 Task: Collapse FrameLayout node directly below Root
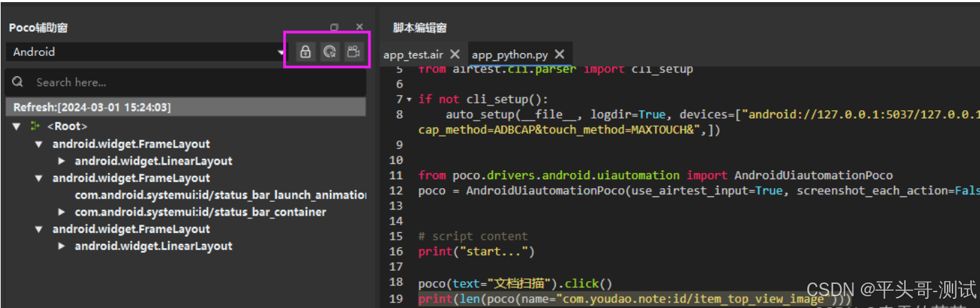tap(39, 145)
